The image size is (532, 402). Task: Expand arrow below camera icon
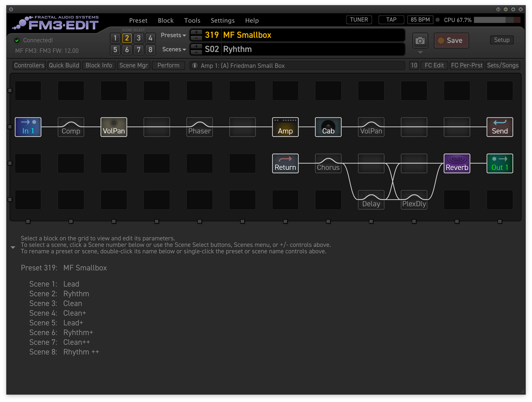(x=420, y=52)
